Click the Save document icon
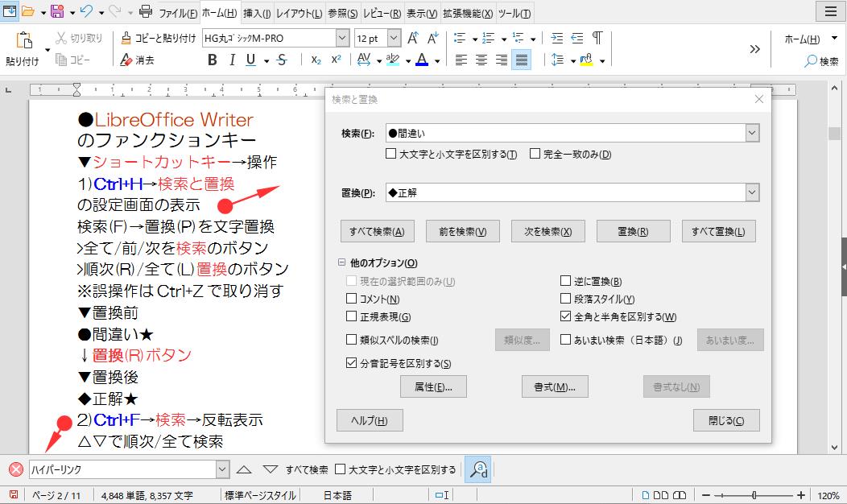Screen dimensions: 847x504 (57, 11)
